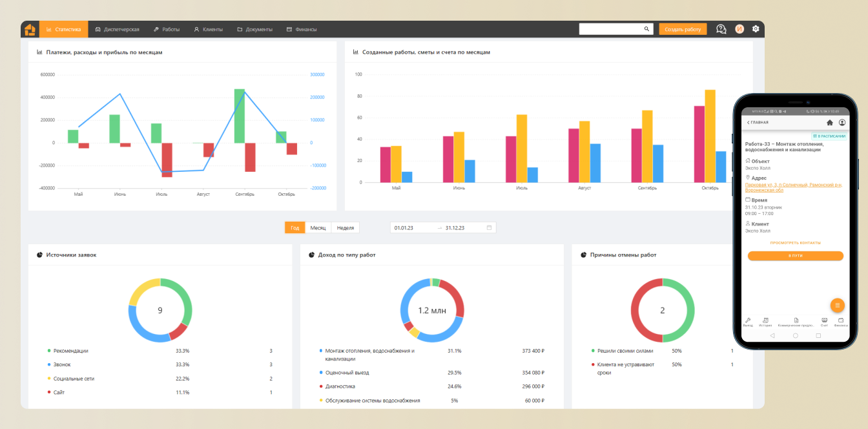
Task: Open the Диспетчерская menu tab
Action: click(117, 29)
